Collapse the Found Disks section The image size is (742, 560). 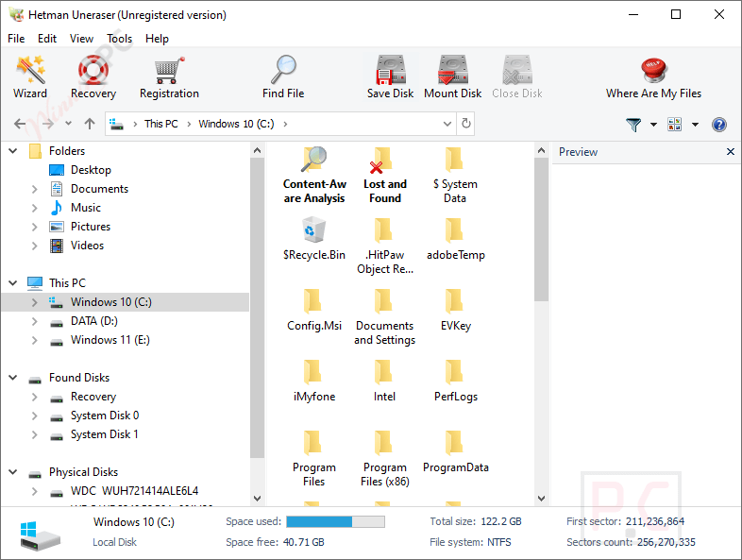[x=13, y=378]
